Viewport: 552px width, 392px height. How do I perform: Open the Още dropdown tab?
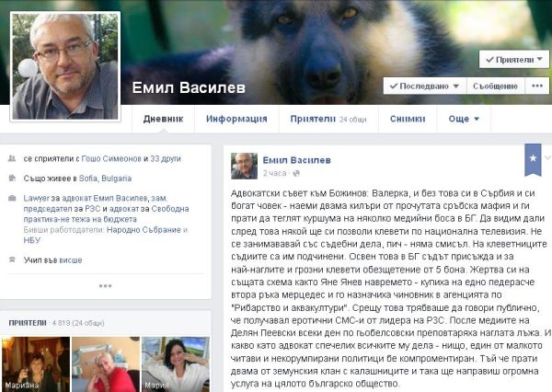pos(464,119)
